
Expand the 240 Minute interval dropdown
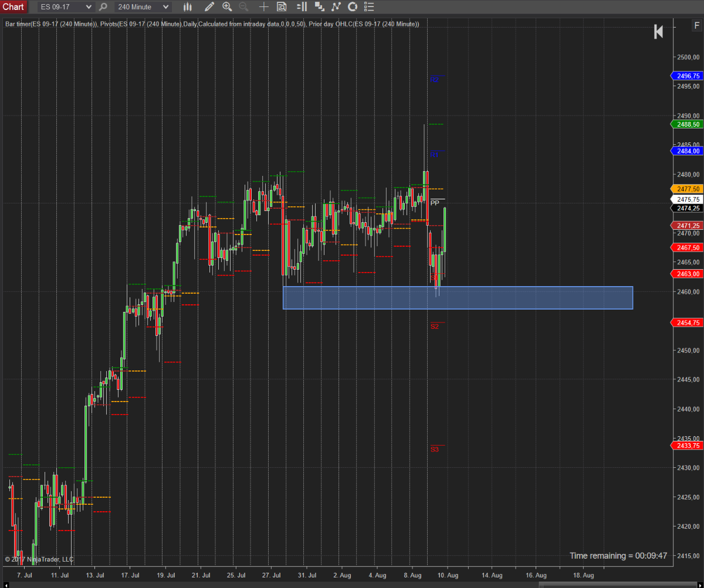(165, 7)
